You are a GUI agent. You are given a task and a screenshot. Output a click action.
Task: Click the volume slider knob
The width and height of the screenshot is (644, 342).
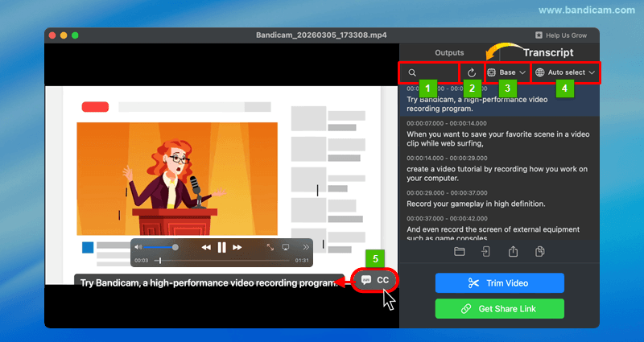(175, 247)
